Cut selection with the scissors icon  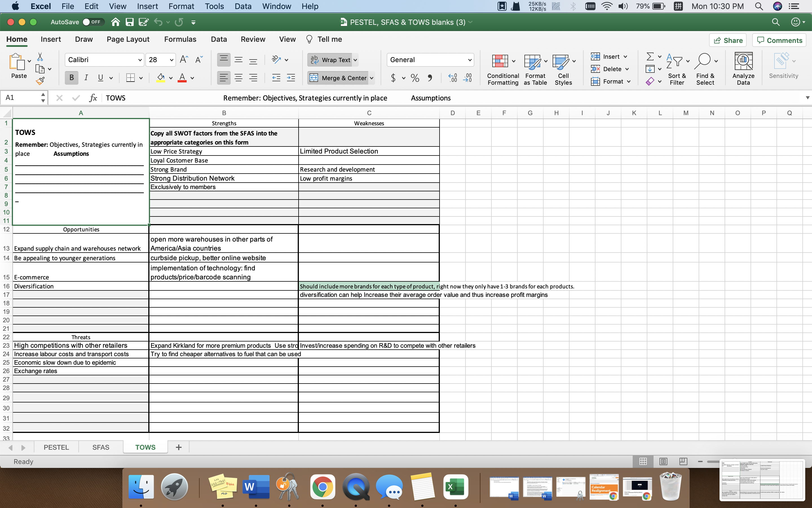[40, 56]
